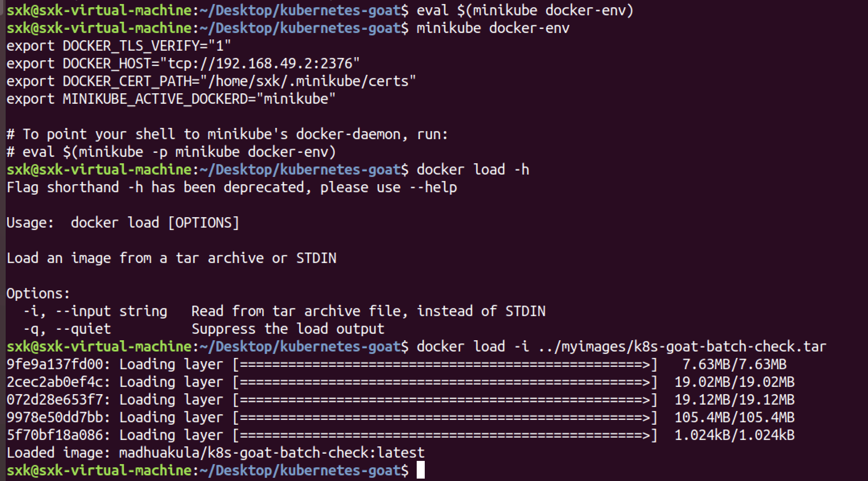This screenshot has height=481, width=868.
Task: Click the progress bar for layer 5f70bf18a086
Action: click(445, 435)
